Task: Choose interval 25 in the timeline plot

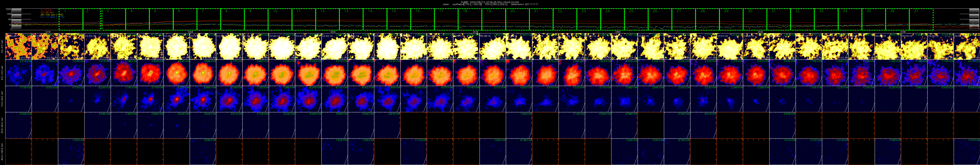Action: (636, 19)
